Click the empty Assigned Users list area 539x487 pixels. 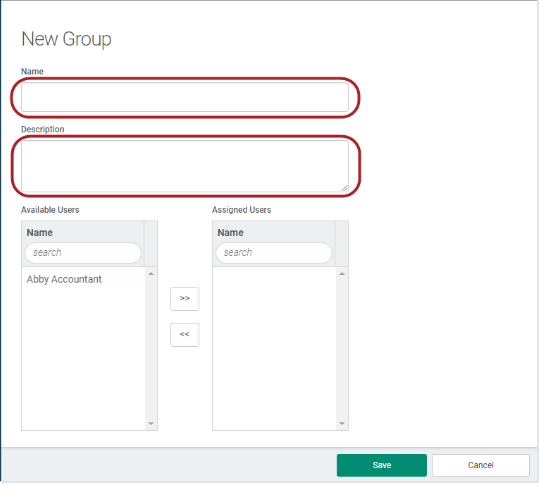(x=274, y=348)
